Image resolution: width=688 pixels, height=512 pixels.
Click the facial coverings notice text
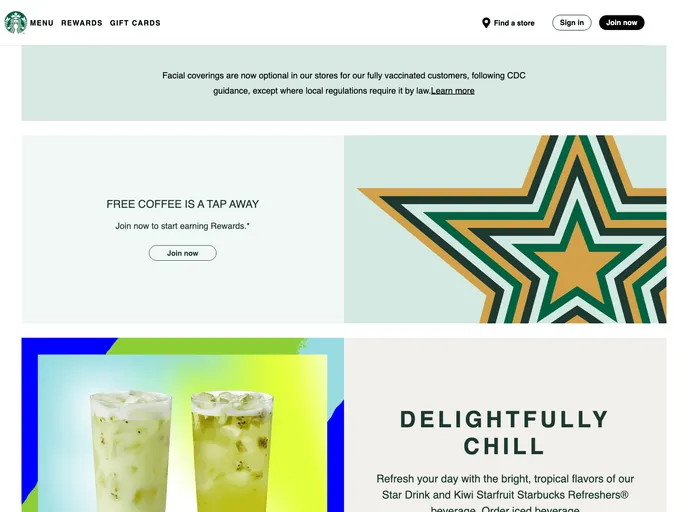[344, 83]
